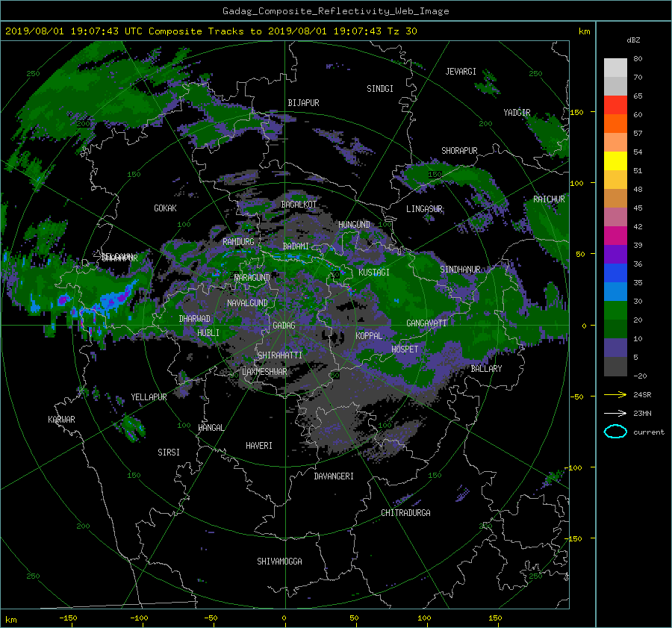Click the SIRSI label
The height and width of the screenshot is (628, 672).
(169, 453)
